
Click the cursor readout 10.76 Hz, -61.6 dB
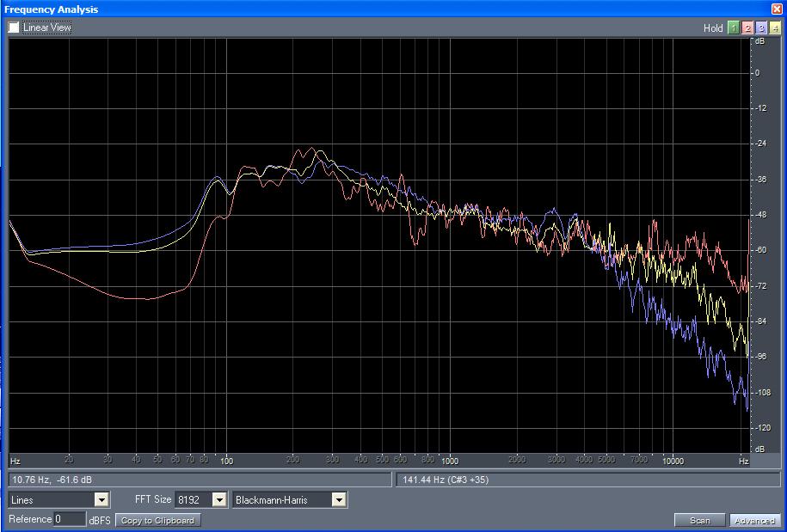point(200,480)
